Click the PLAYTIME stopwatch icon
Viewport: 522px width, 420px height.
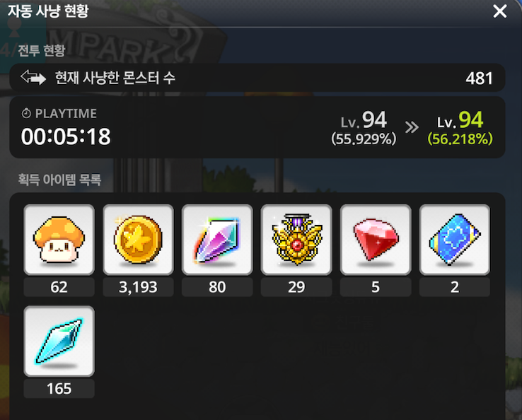coord(26,114)
